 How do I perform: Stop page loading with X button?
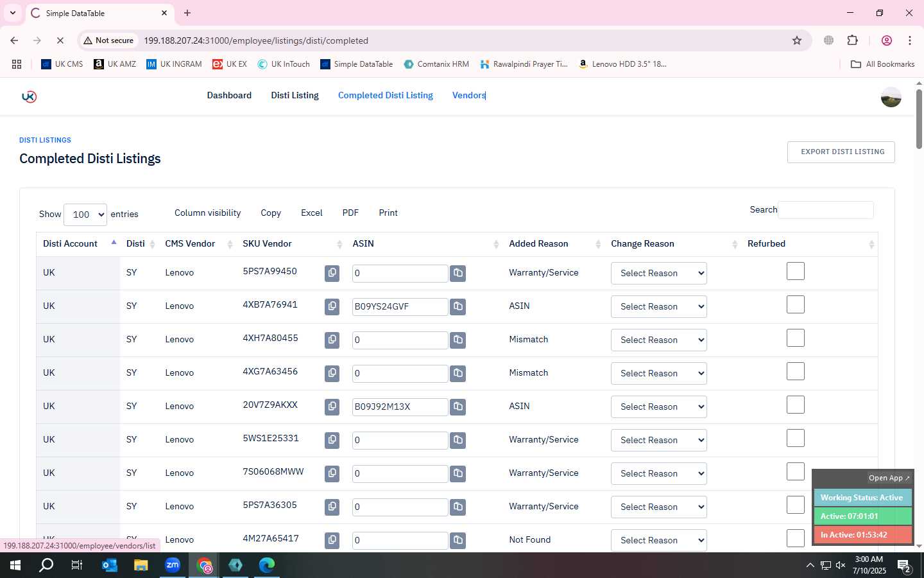pos(60,40)
